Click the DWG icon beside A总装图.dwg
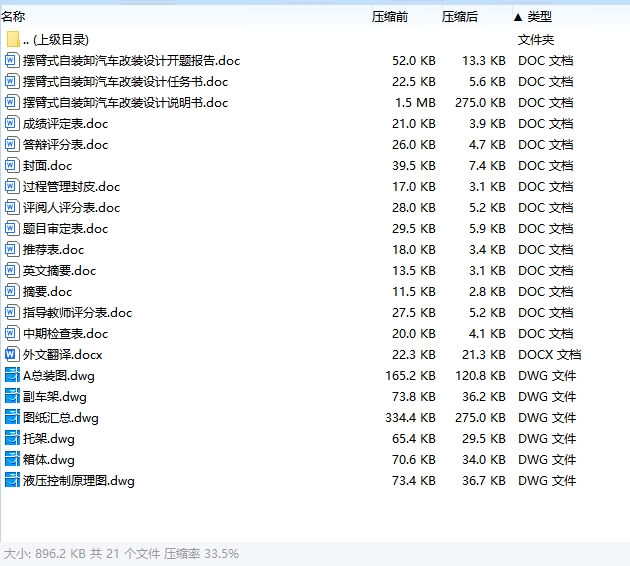The width and height of the screenshot is (630, 566). pos(12,375)
